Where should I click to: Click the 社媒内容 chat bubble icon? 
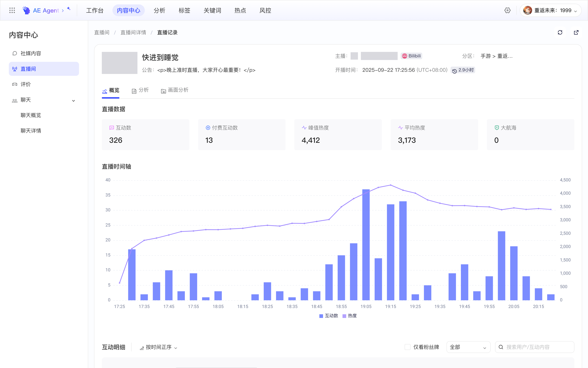(x=15, y=53)
